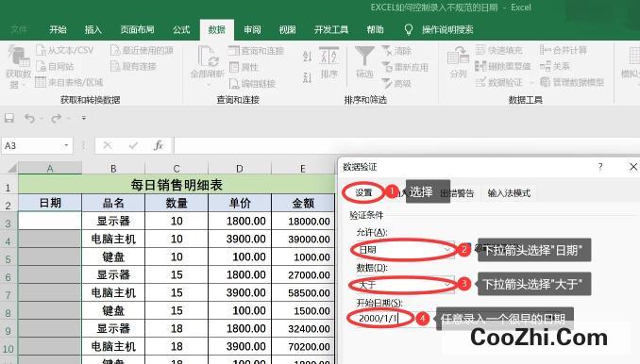Click 删除重复值 (Remove Duplicates)
Screen dimensions: 640x364
tap(503, 66)
